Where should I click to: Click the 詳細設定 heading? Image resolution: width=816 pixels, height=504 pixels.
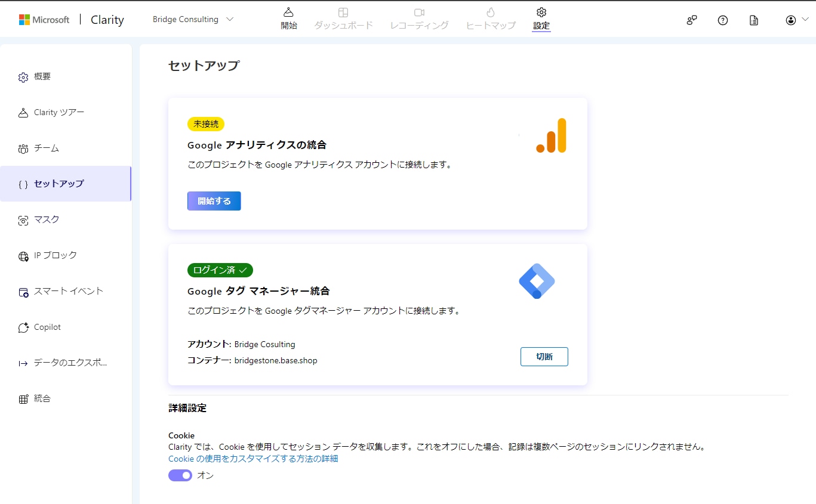pyautogui.click(x=187, y=408)
